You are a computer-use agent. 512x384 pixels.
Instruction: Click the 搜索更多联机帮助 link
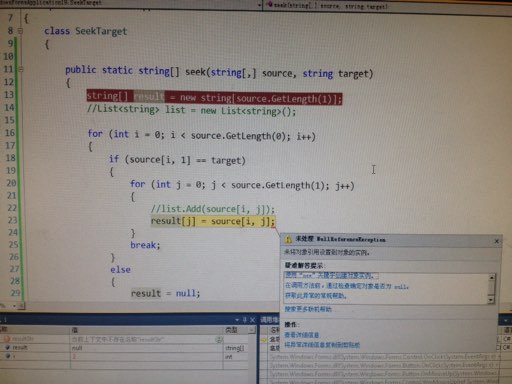[x=308, y=309]
